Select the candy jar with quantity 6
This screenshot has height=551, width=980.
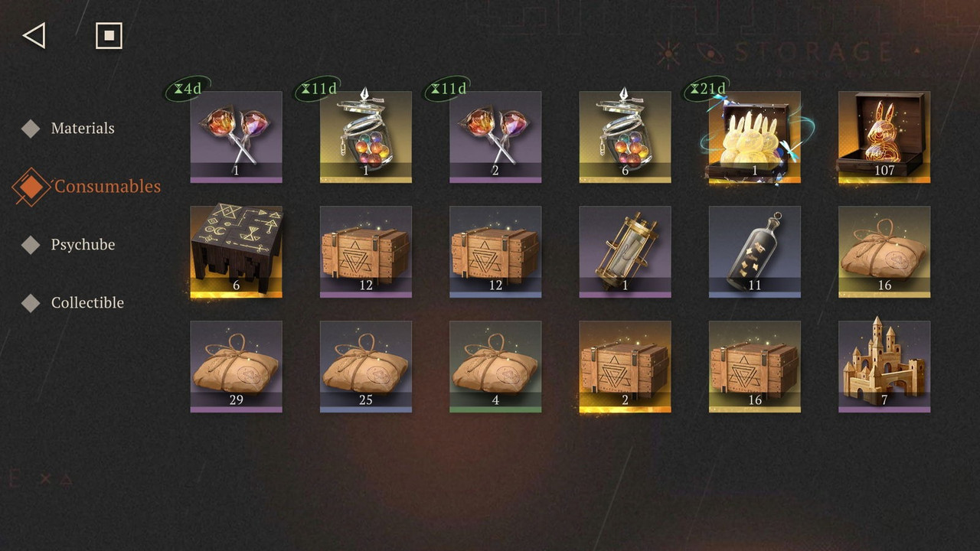tap(626, 137)
